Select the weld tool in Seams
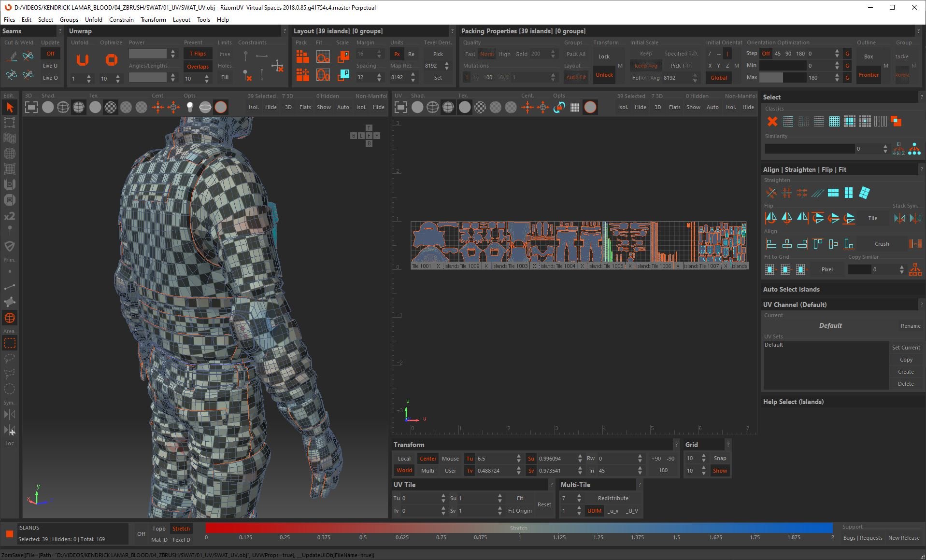Screen dimensions: 926x560 pos(28,56)
